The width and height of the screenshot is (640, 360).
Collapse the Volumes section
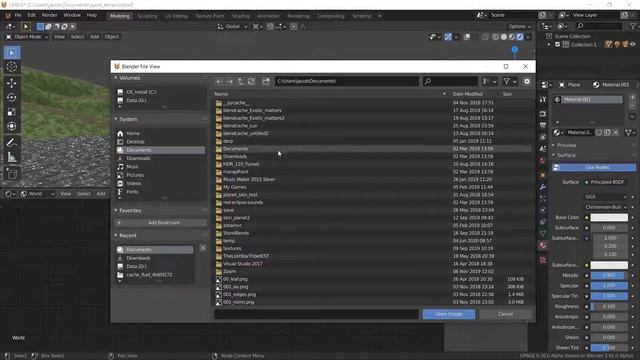coord(116,78)
